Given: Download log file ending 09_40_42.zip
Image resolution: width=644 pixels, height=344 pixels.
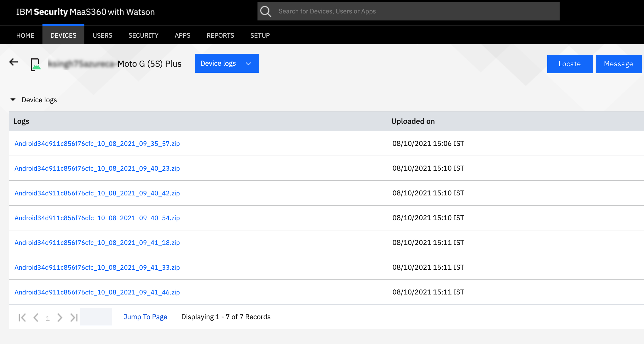Looking at the screenshot, I should [x=97, y=193].
